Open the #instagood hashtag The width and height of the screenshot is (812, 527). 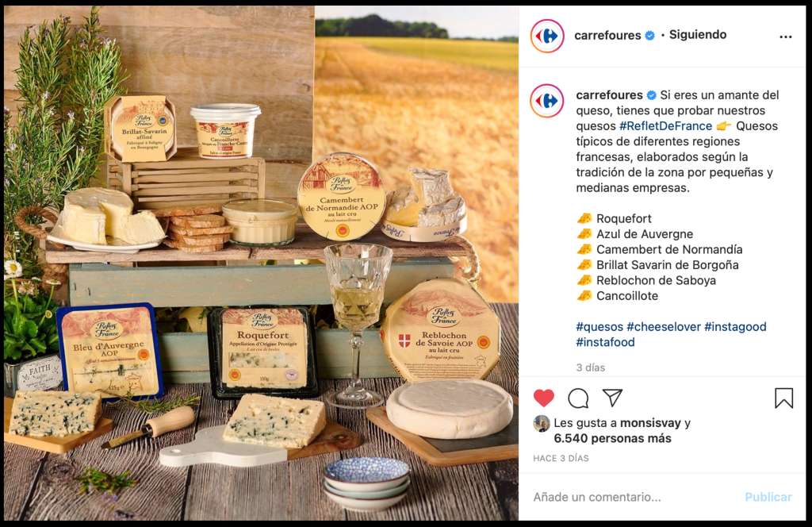[735, 327]
